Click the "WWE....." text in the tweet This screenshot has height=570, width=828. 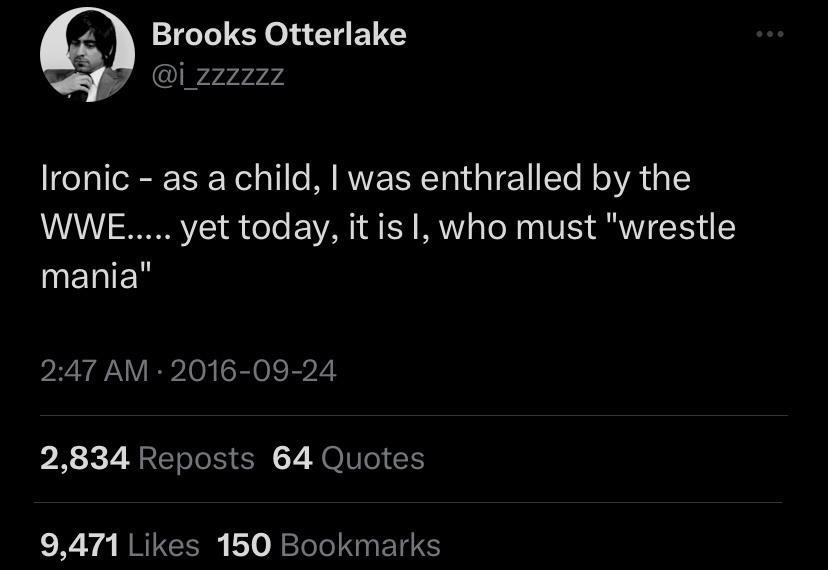pos(106,227)
